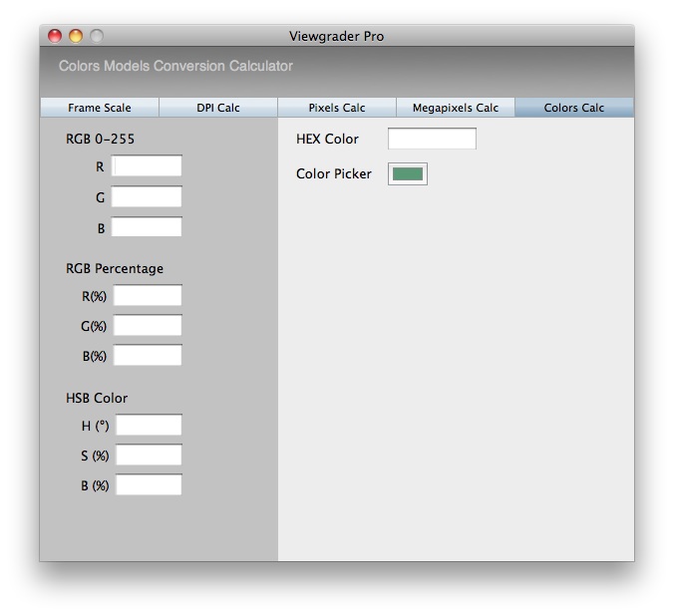Click the HSB Color section label

(x=97, y=398)
